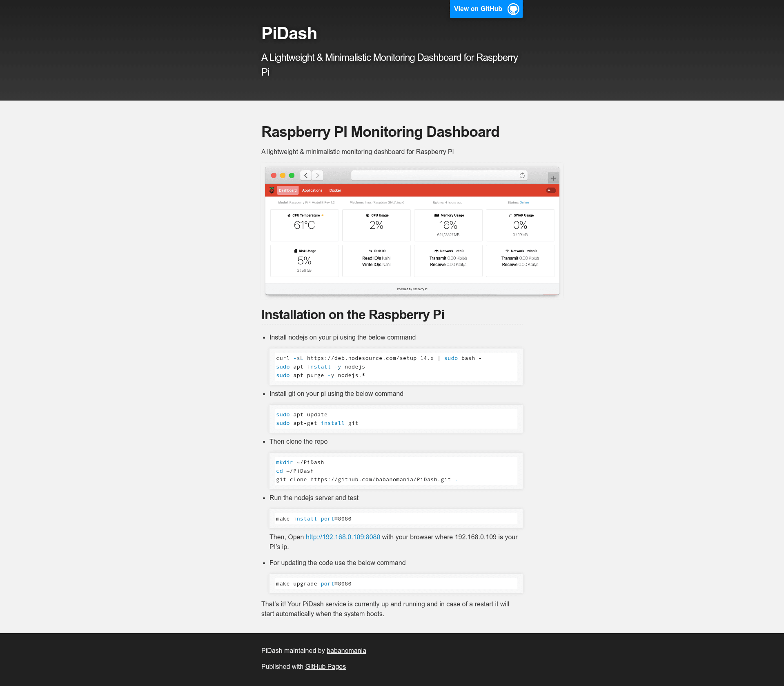
Task: Click the Disk Usage card icon
Action: click(296, 251)
